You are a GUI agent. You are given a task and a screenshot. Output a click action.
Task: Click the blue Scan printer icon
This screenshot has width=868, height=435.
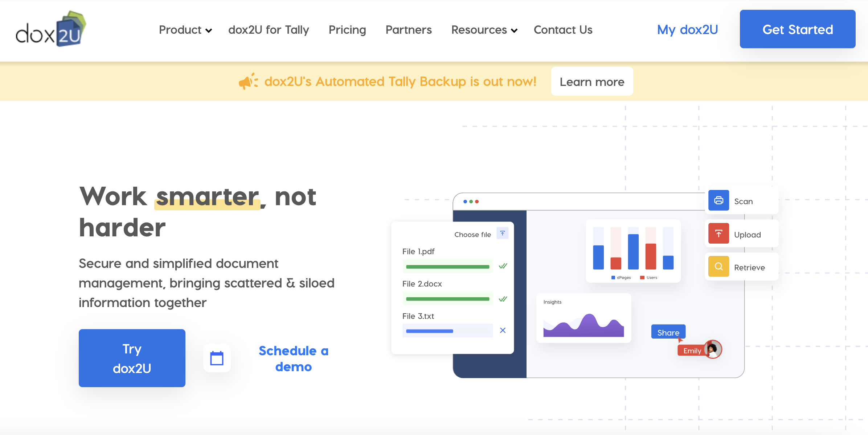tap(718, 200)
